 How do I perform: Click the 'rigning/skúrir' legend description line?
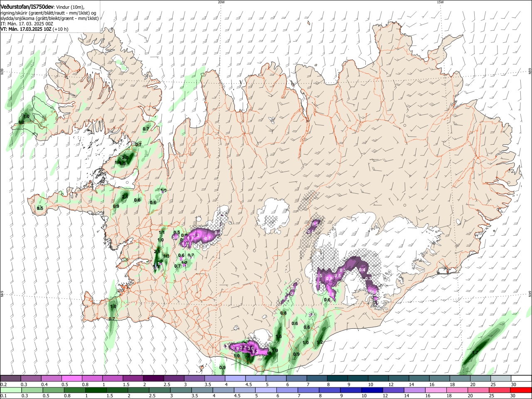point(48,13)
